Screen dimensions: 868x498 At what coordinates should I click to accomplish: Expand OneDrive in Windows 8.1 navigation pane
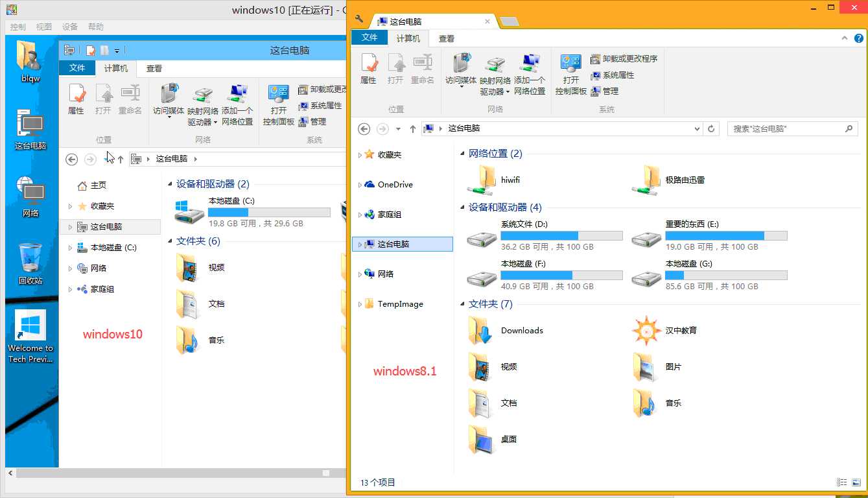(360, 185)
